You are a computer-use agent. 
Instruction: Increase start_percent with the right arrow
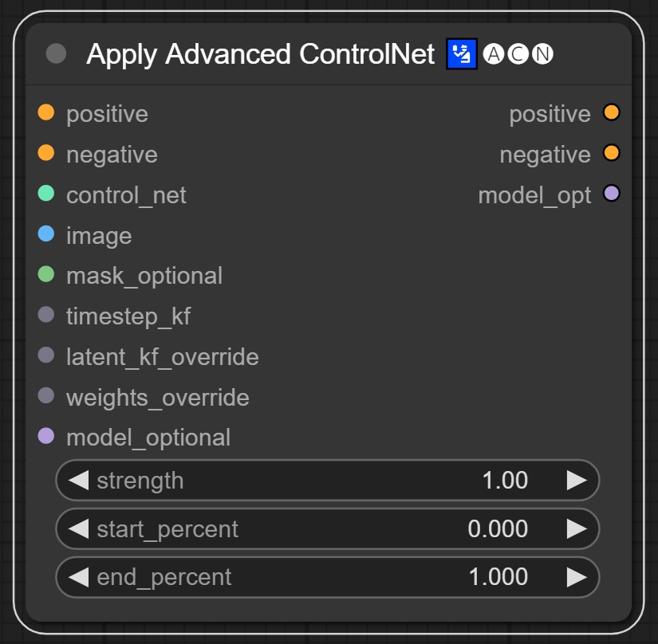coord(577,528)
